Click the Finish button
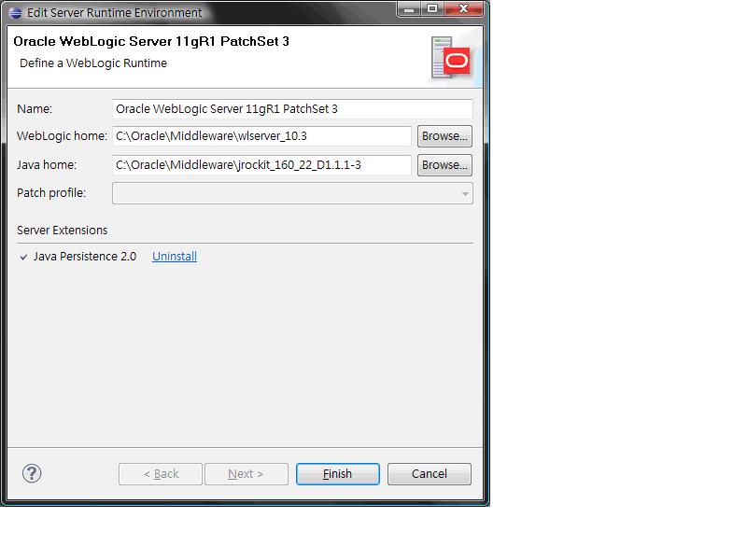The image size is (747, 560). click(337, 474)
